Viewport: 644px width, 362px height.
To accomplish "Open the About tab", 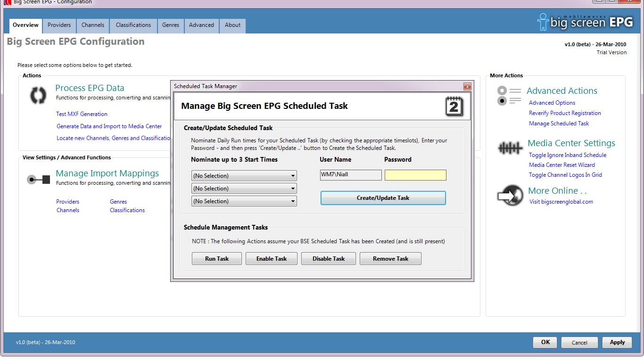I will click(232, 25).
